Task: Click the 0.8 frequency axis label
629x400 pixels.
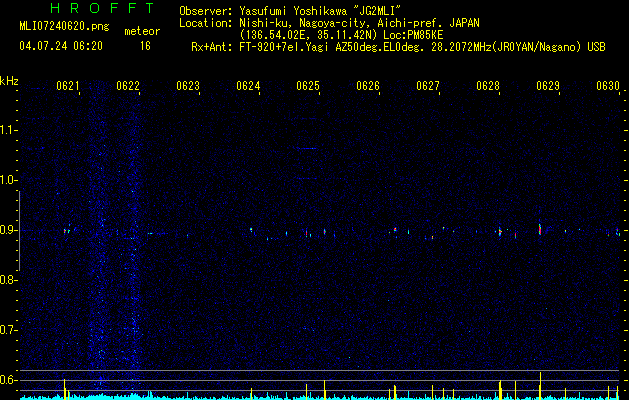Action: click(8, 280)
